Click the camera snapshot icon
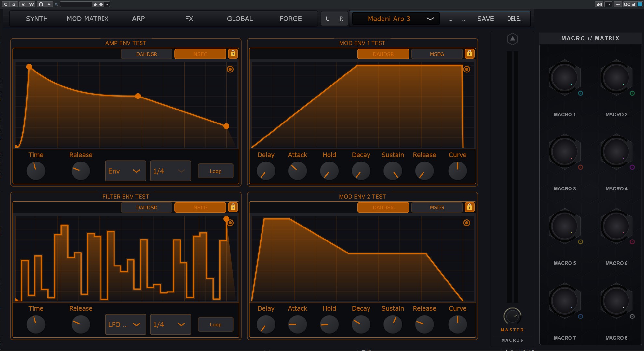Image resolution: width=644 pixels, height=351 pixels. (599, 4)
